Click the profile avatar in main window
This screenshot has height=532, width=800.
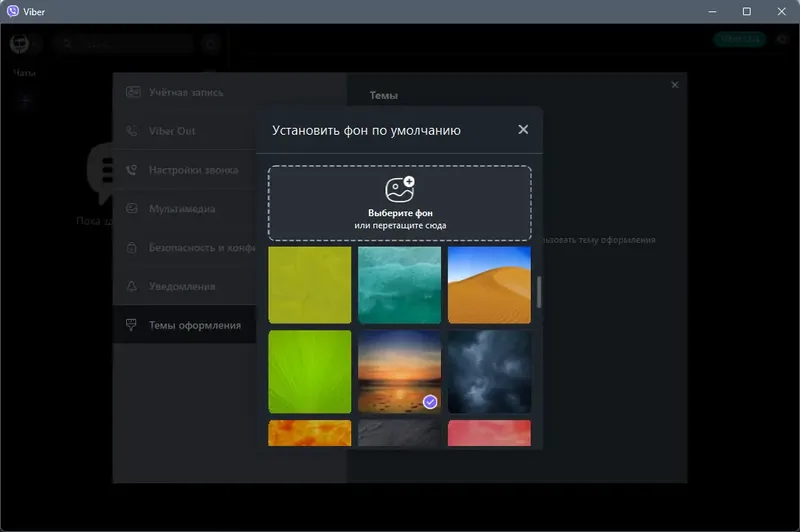click(20, 44)
